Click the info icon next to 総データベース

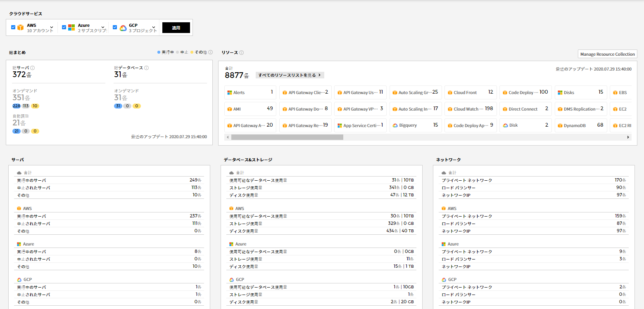tap(146, 68)
